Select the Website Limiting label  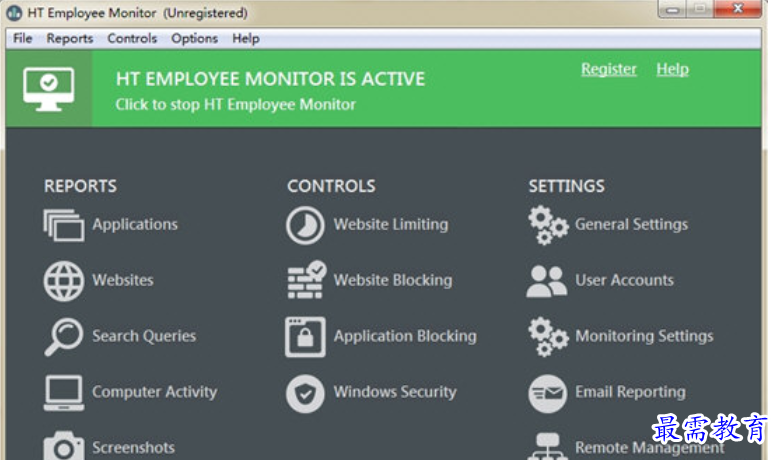click(391, 225)
